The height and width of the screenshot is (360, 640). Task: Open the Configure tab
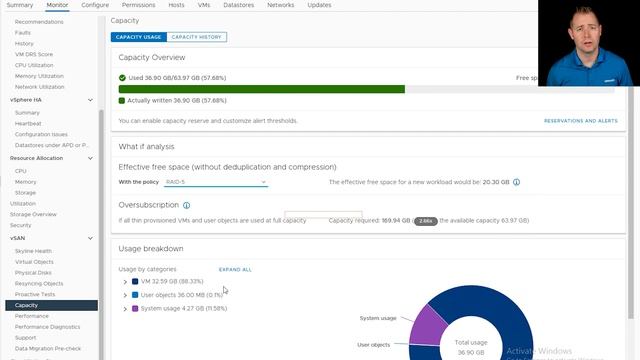click(x=95, y=5)
